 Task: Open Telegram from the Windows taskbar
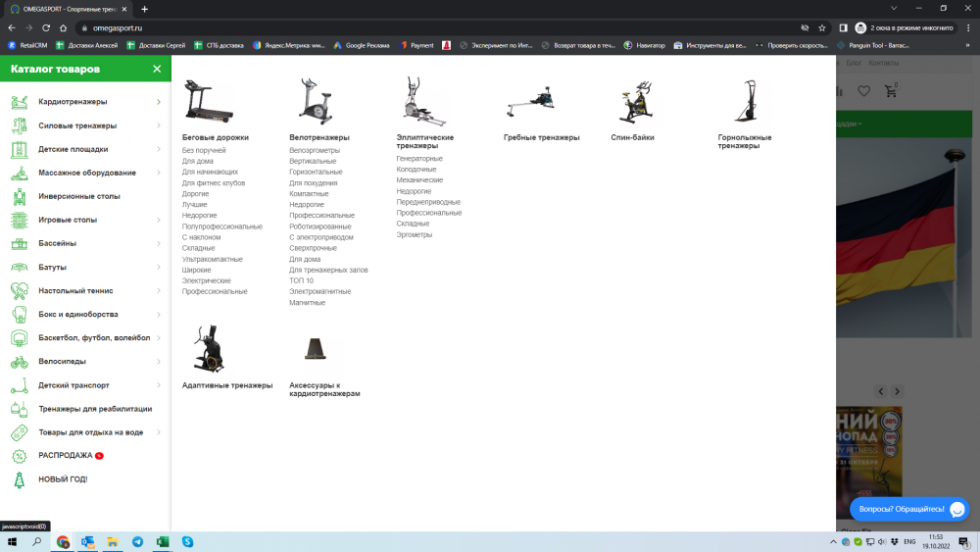137,541
